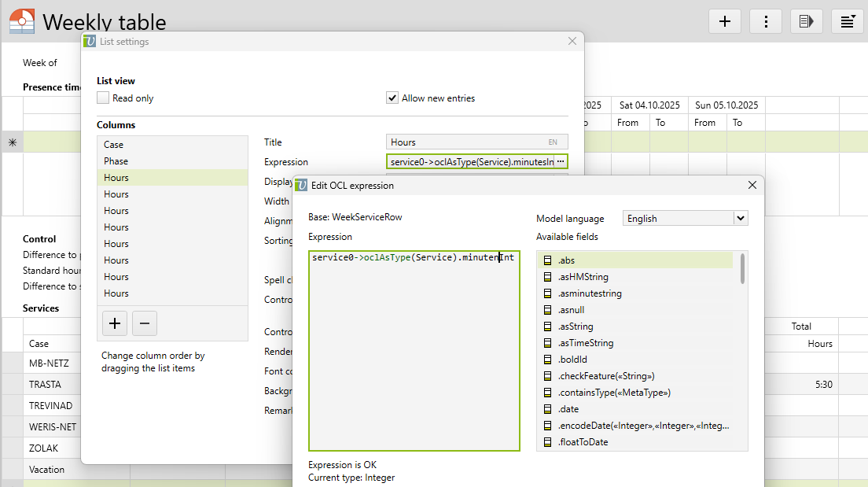
Task: Close the Edit OCL expression dialog
Action: (x=752, y=185)
